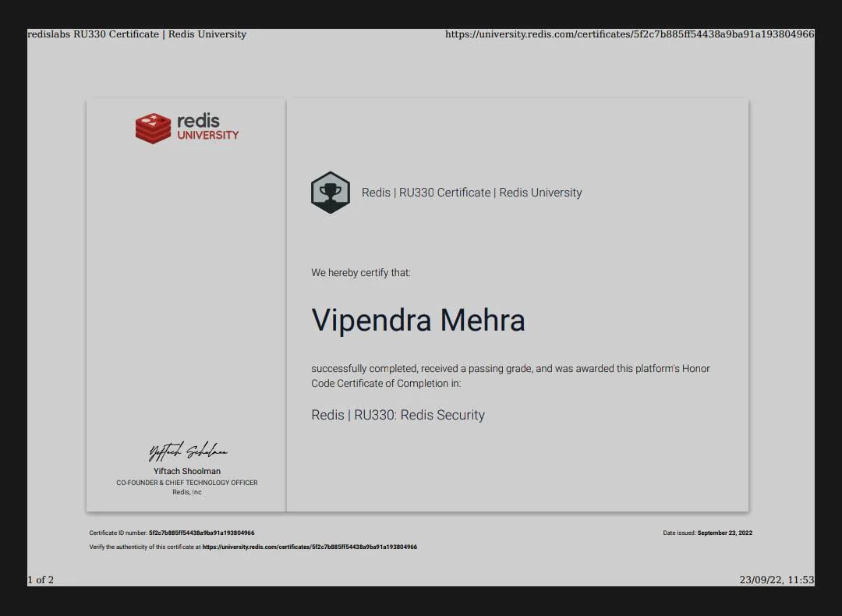
Task: Click the 'redis UNIVERSITY' wordmark text
Action: (208, 127)
